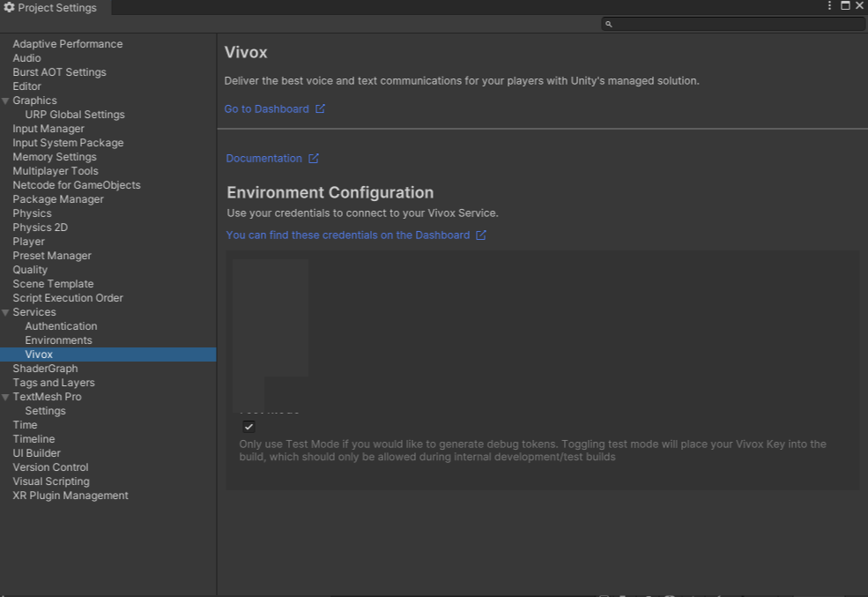Open the Go to Dashboard link
The width and height of the screenshot is (868, 597).
(x=266, y=109)
